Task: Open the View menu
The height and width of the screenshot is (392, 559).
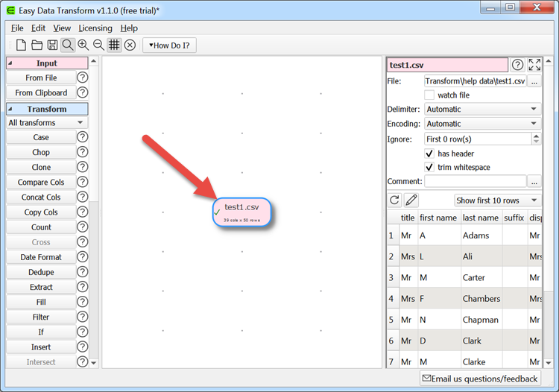Action: (62, 28)
